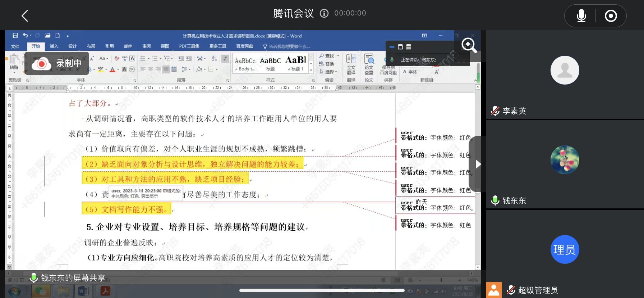644x298 pixels.
Task: Click the 全文翻译 translate icon
Action: pyautogui.click(x=351, y=63)
